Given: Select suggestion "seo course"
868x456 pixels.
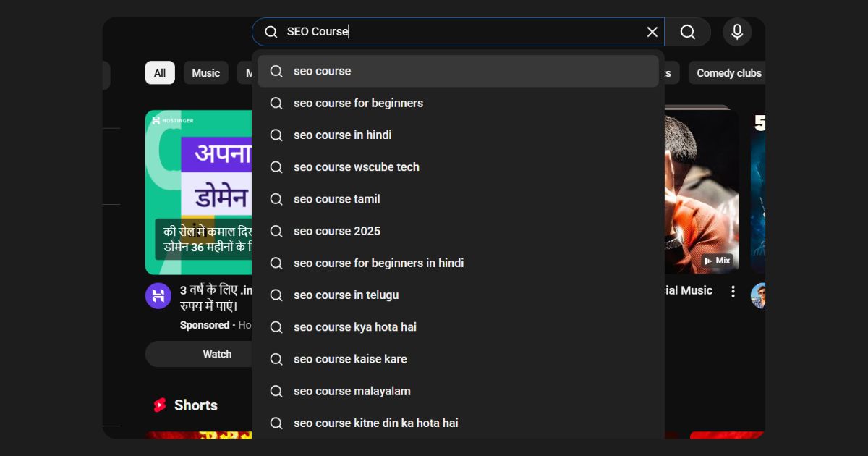Looking at the screenshot, I should coord(458,71).
